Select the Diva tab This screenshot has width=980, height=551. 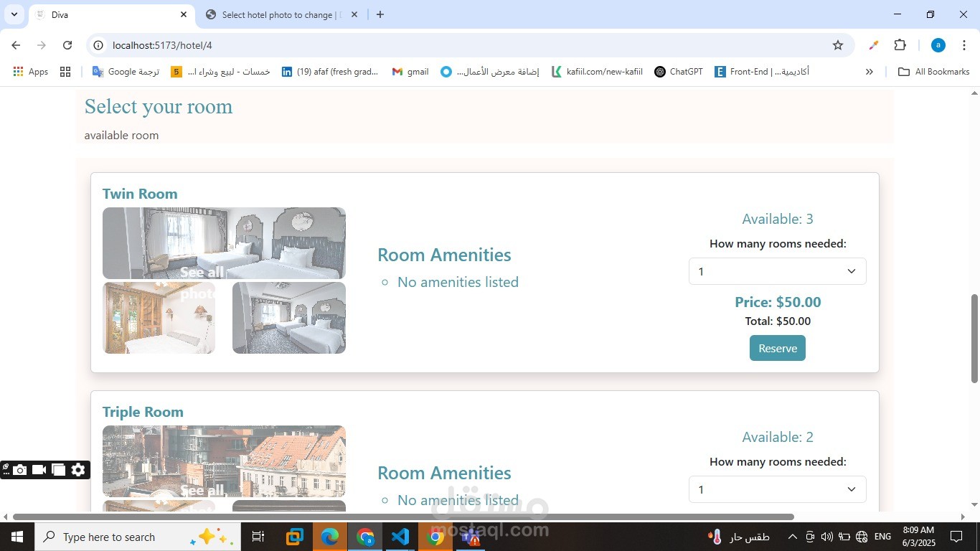111,14
